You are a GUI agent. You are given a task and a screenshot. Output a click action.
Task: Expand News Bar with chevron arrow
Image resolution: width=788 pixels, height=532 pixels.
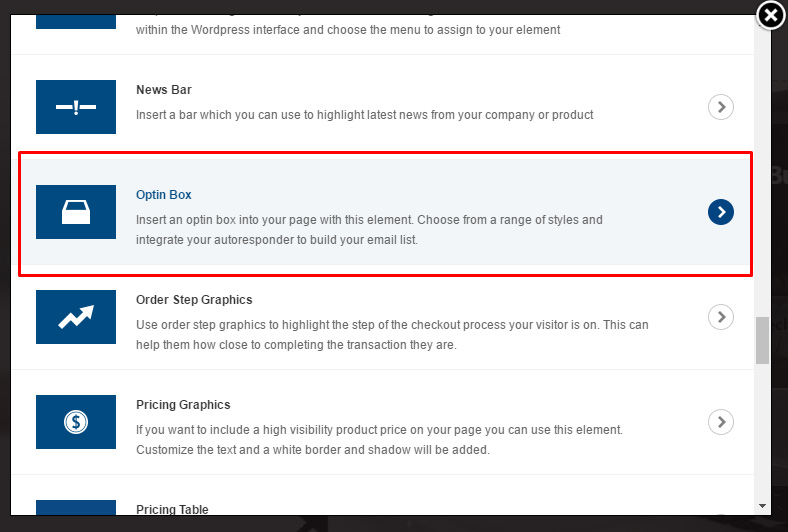coord(720,107)
